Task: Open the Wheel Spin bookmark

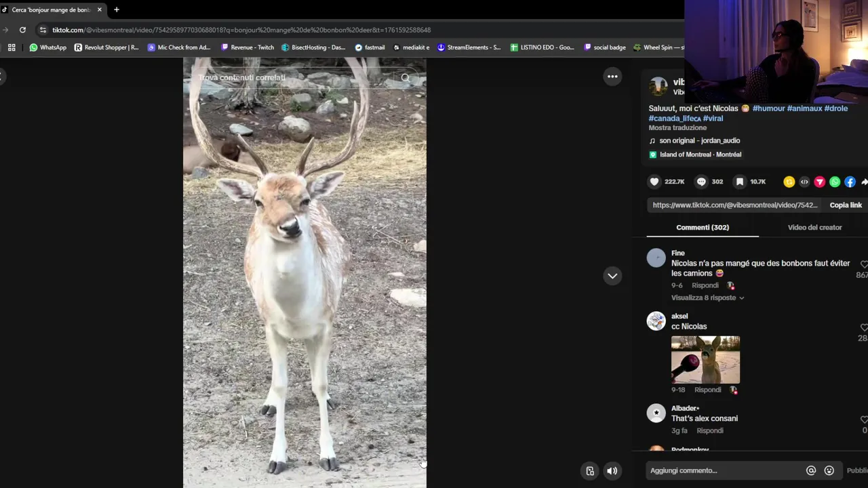Action: pyautogui.click(x=658, y=47)
